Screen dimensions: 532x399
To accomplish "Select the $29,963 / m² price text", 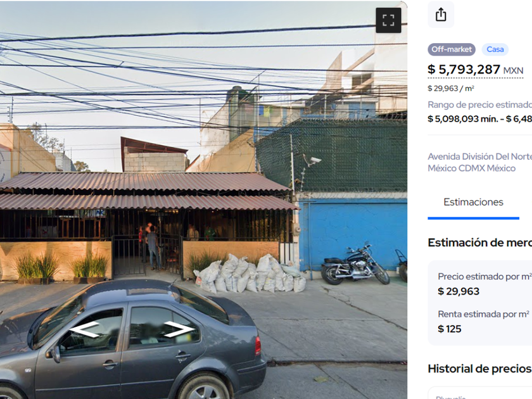I will click(450, 89).
